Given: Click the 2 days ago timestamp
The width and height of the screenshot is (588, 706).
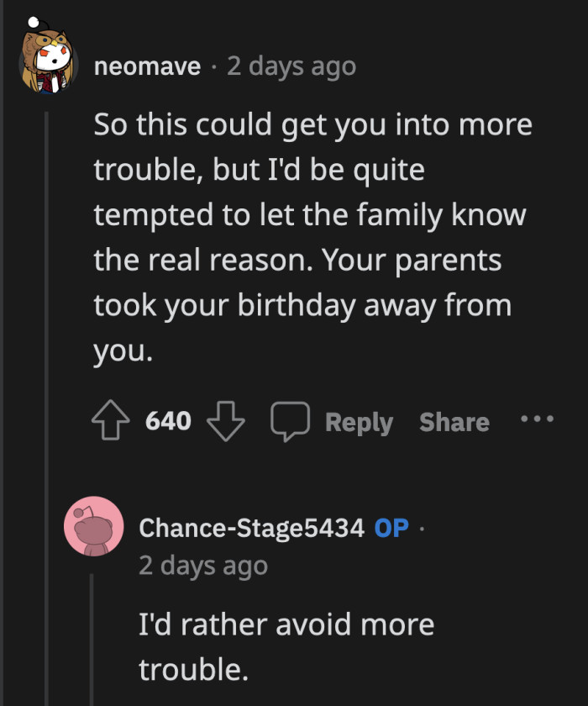Looking at the screenshot, I should pos(291,66).
